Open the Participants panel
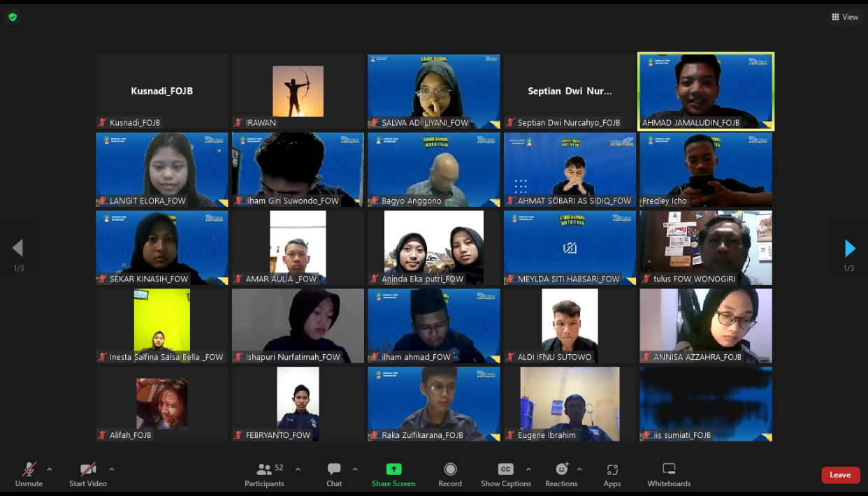This screenshot has height=496, width=868. click(x=264, y=474)
